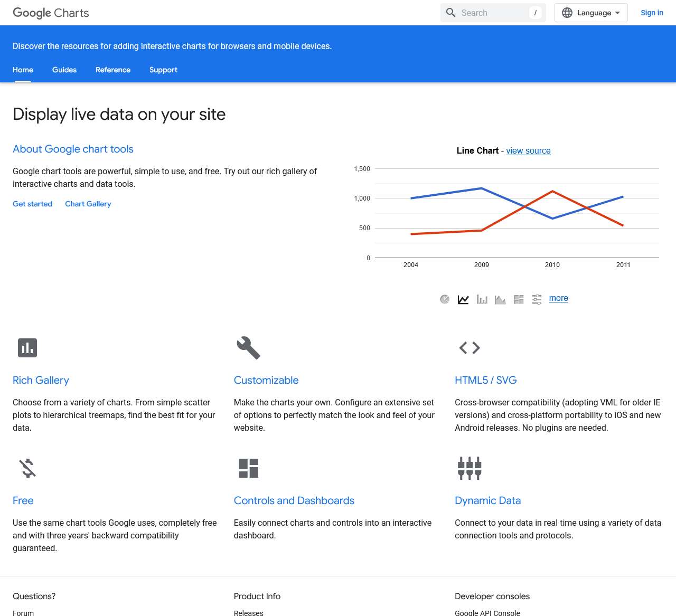Click into the Search field

(x=493, y=13)
